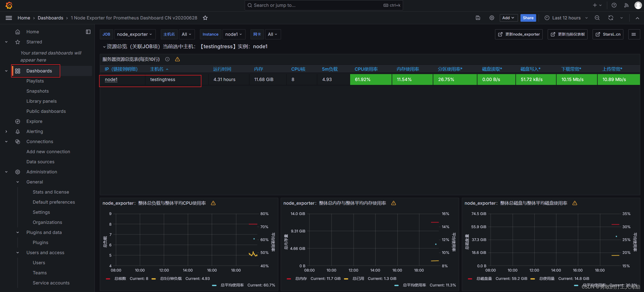Click the zoom out time range icon
This screenshot has width=644, height=292.
[x=597, y=18]
